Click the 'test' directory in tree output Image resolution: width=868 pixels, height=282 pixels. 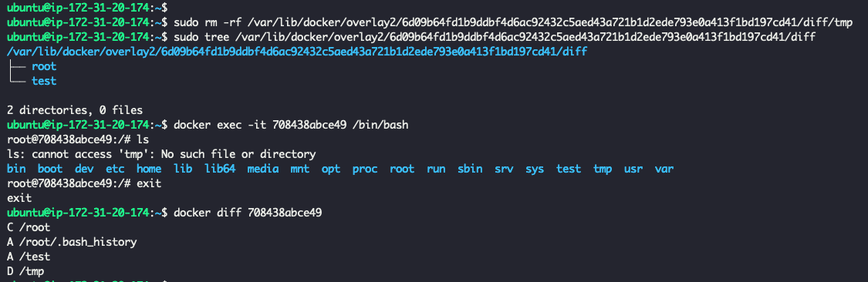[44, 81]
